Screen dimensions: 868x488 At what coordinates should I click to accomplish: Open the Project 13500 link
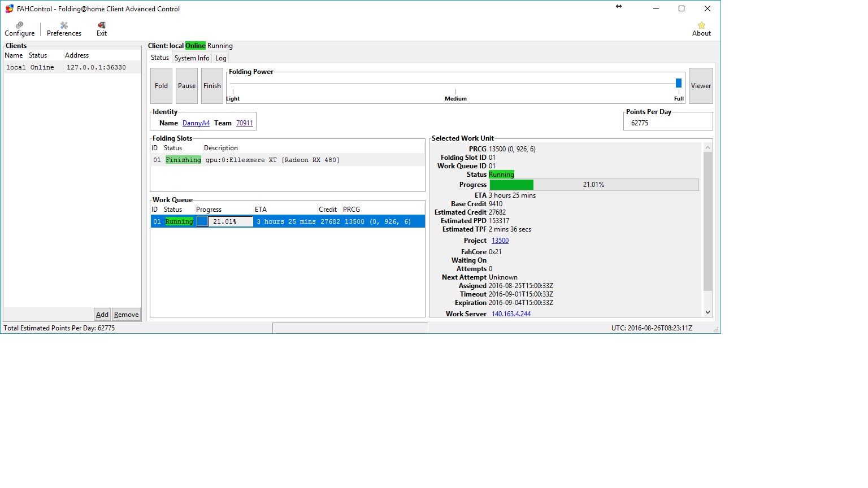point(500,241)
